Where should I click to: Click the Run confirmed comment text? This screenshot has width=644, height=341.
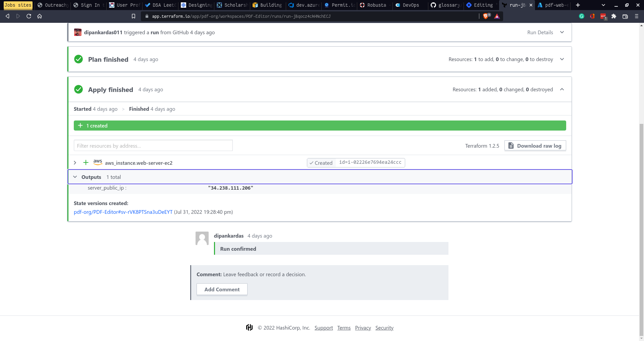(x=238, y=249)
